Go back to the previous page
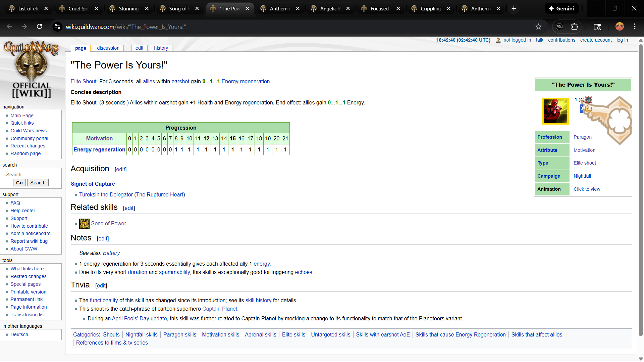Image resolution: width=644 pixels, height=362 pixels. [x=9, y=27]
